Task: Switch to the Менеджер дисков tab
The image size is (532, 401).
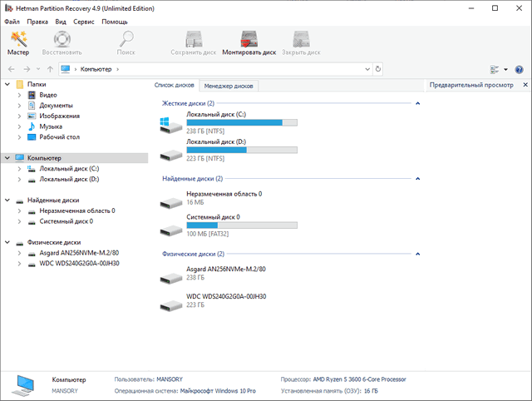Action: 229,86
